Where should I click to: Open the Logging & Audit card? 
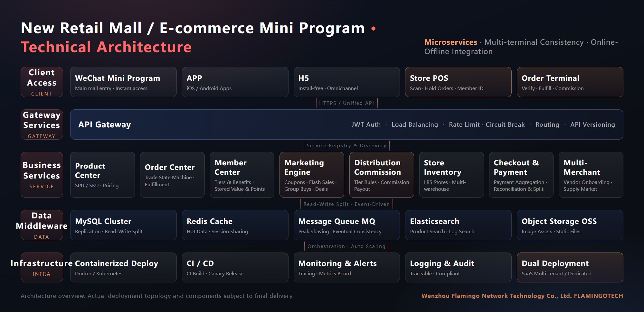coord(458,267)
